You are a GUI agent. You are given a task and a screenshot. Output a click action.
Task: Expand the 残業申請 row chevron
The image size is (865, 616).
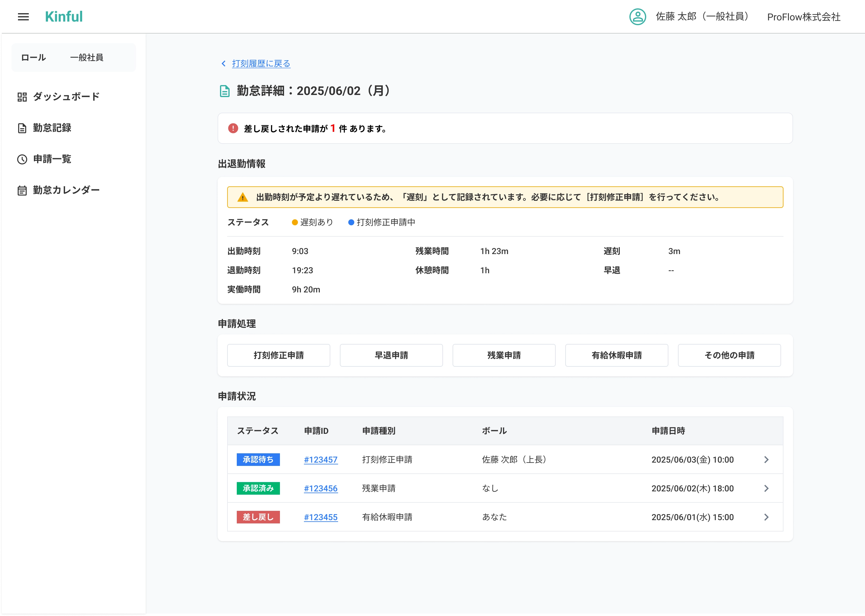[x=766, y=489]
